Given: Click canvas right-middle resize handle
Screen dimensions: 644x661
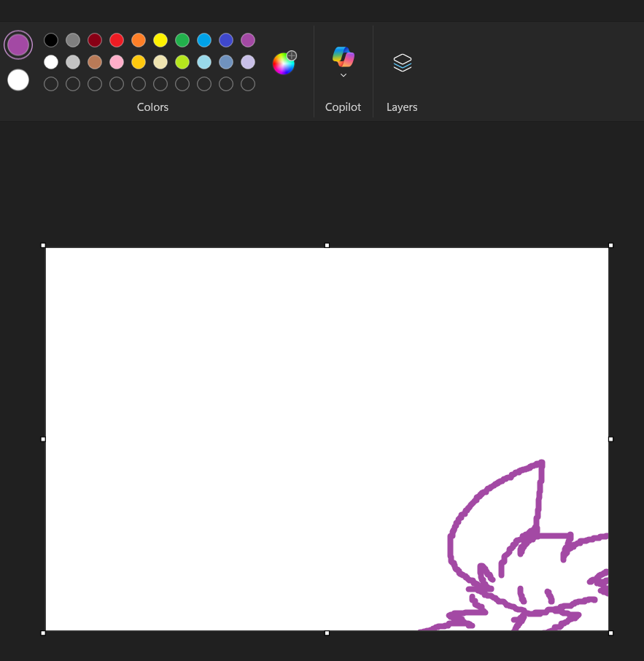Looking at the screenshot, I should [611, 439].
